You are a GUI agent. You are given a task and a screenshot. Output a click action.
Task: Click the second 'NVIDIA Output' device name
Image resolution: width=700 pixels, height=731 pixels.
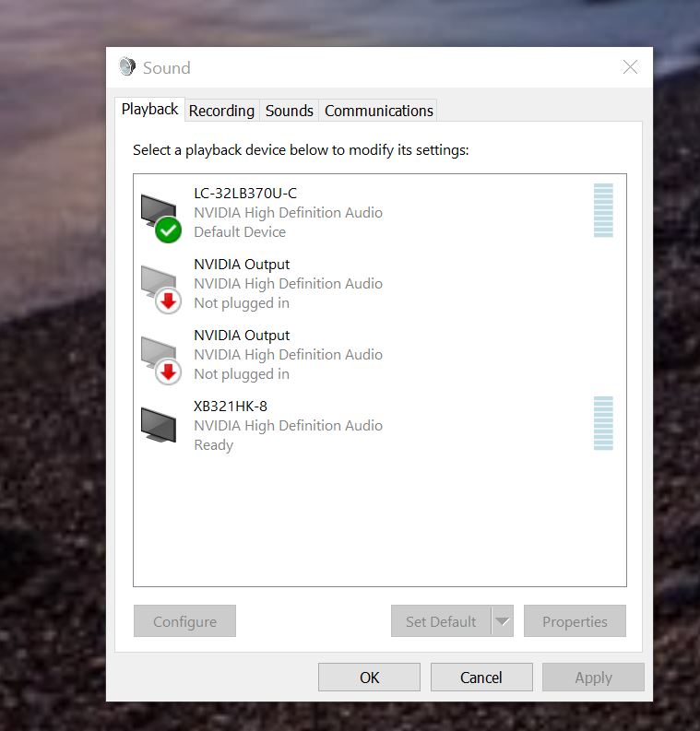pos(242,336)
